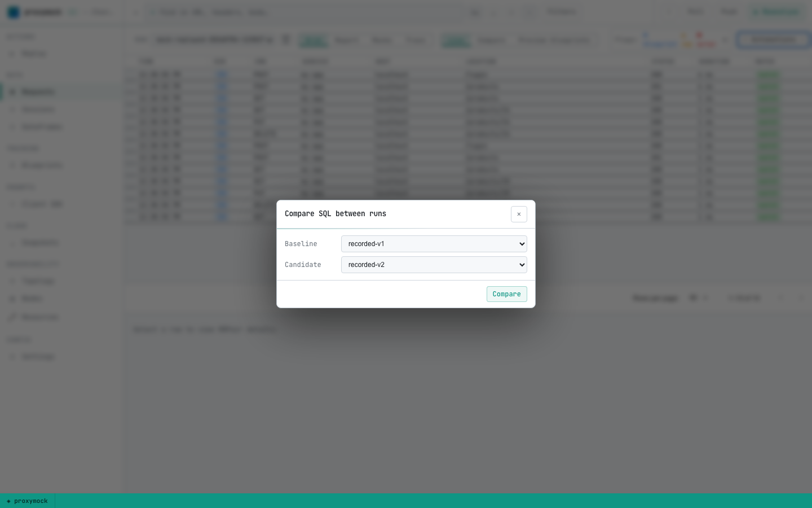This screenshot has height=508, width=812.
Task: Click proxymock in the status bar
Action: [27, 501]
